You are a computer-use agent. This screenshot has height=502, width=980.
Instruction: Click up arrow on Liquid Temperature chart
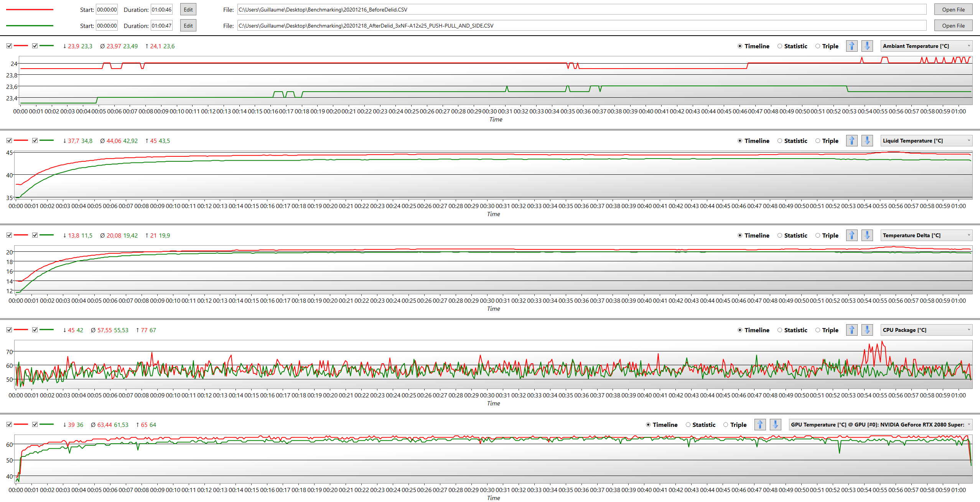pos(852,141)
